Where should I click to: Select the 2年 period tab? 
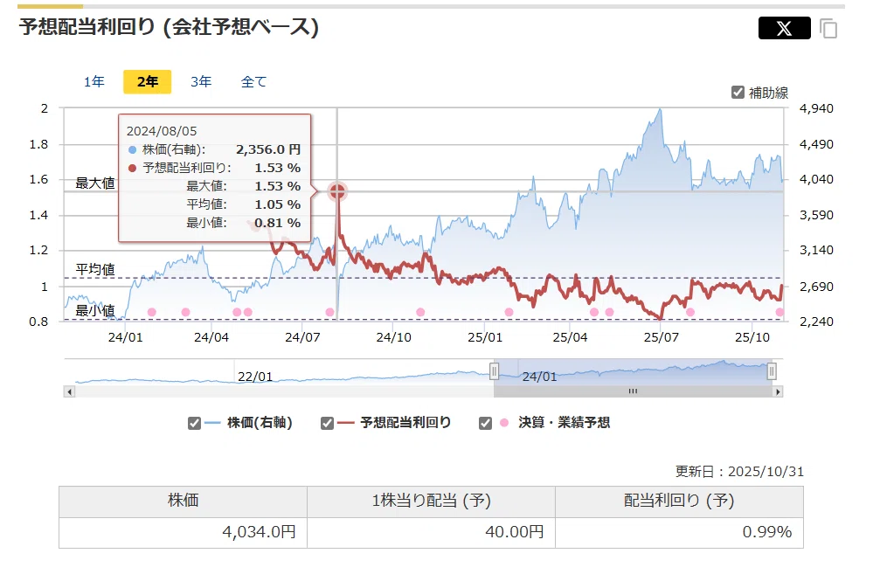click(148, 82)
